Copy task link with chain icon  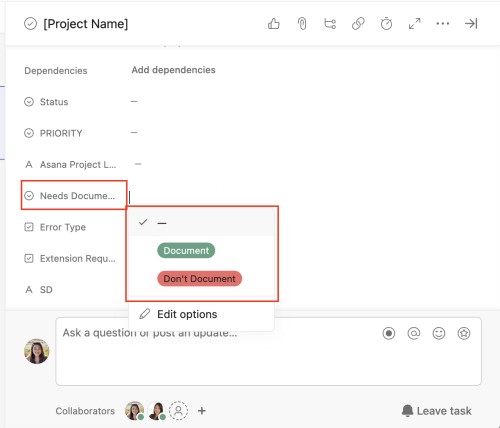tap(358, 24)
